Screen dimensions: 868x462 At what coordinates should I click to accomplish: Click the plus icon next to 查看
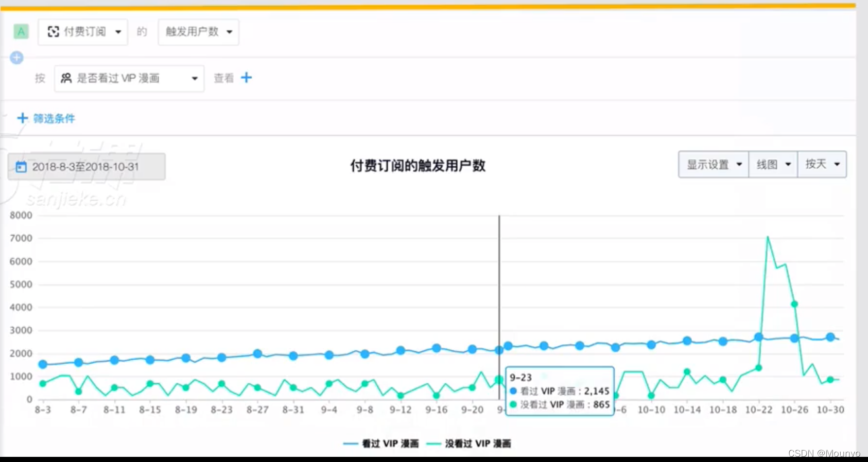pos(247,78)
